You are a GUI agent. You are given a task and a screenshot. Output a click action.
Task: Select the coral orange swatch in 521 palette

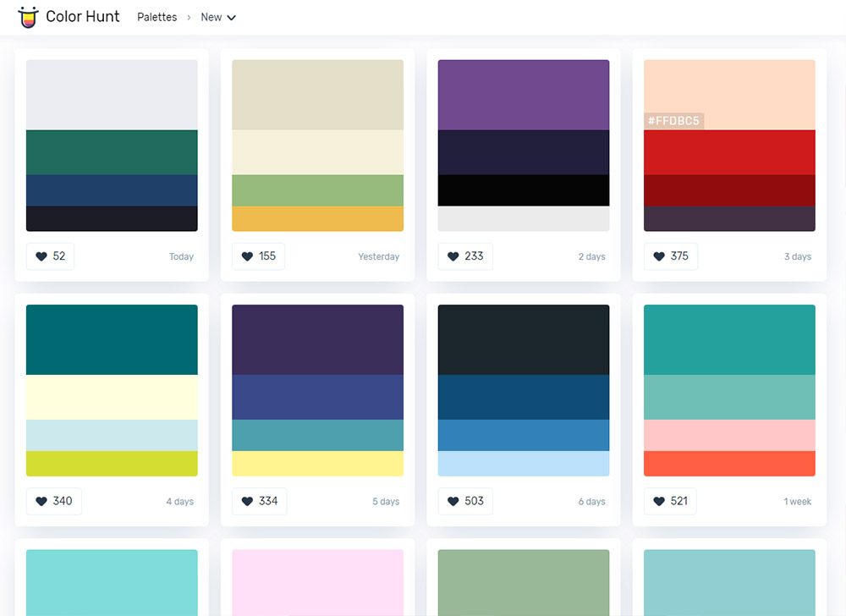[x=729, y=464]
